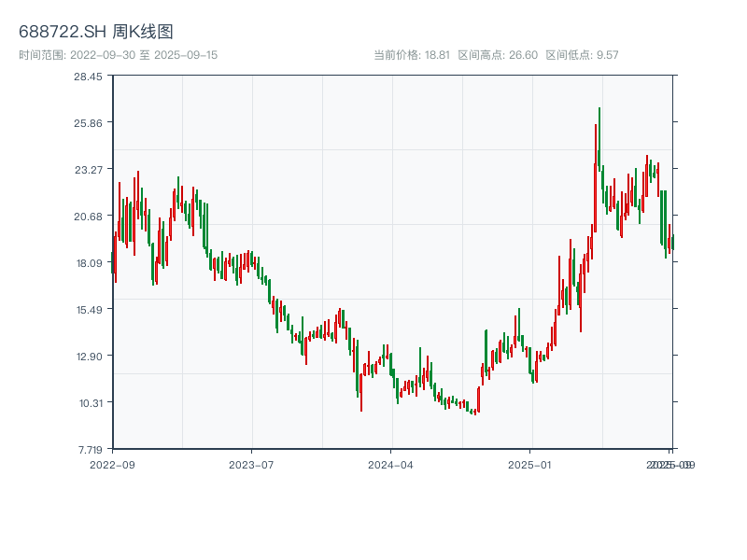Click the current price label 当前价格: 18.81
747x560 pixels.
[x=412, y=55]
